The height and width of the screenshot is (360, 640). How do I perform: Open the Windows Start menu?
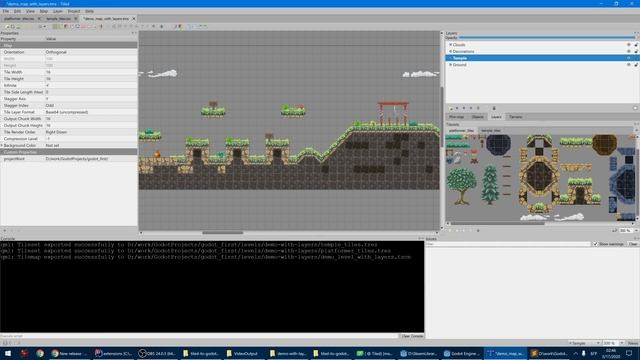pos(8,353)
